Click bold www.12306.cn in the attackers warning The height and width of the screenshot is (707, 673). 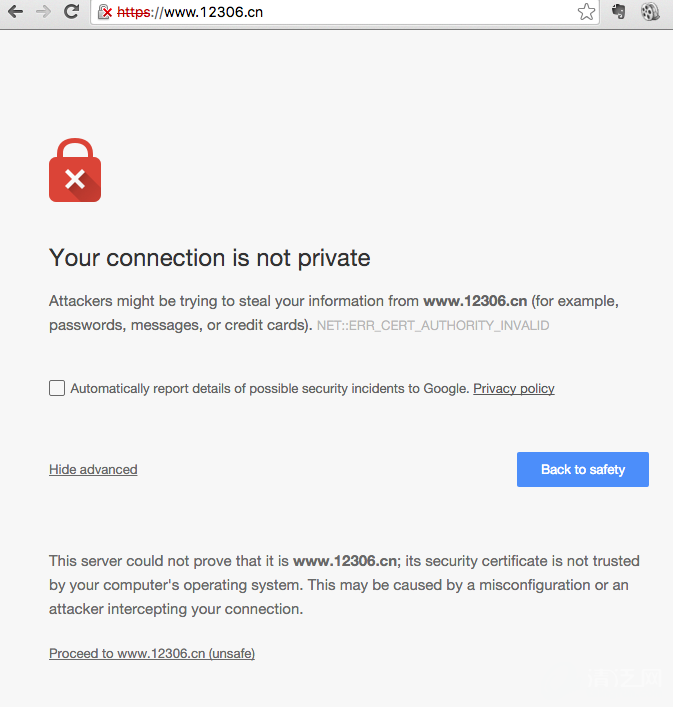475,300
